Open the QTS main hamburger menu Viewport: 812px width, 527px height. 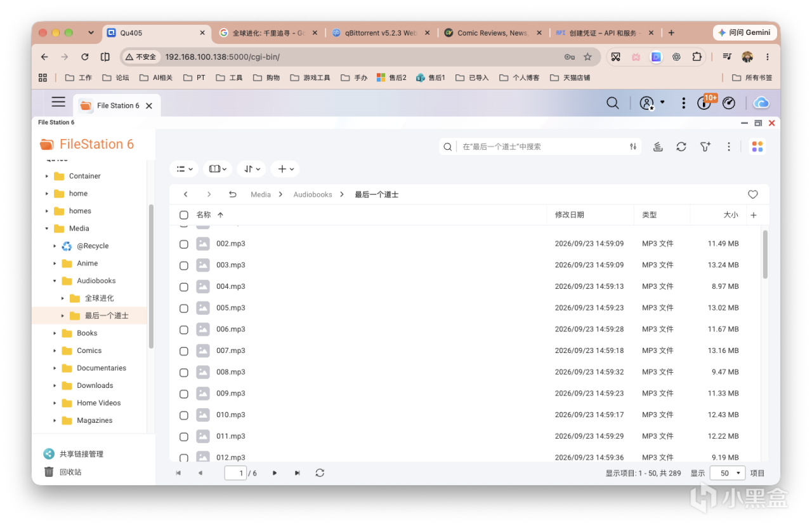tap(58, 102)
